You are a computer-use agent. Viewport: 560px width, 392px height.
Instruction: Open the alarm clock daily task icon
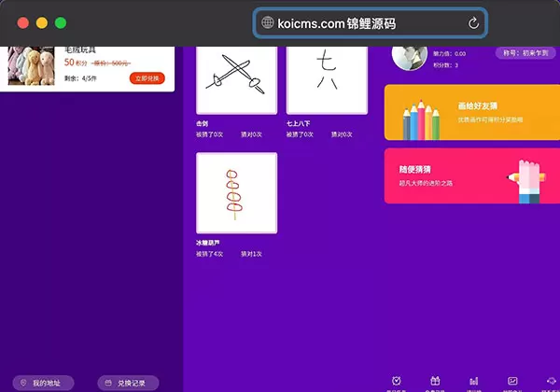[x=396, y=381]
